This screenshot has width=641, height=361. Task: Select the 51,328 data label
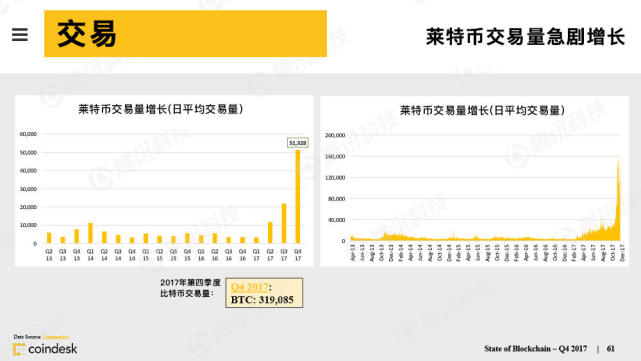pos(298,143)
